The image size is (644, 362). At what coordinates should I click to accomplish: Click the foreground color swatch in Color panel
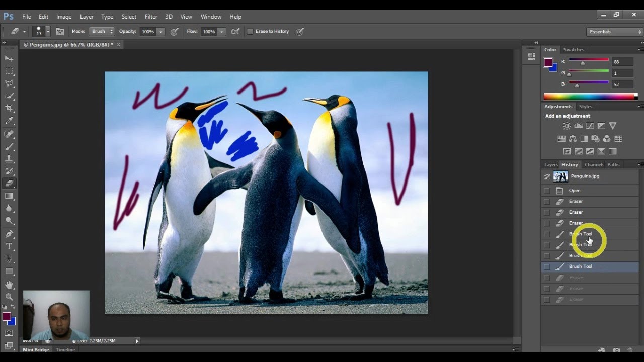(x=548, y=62)
